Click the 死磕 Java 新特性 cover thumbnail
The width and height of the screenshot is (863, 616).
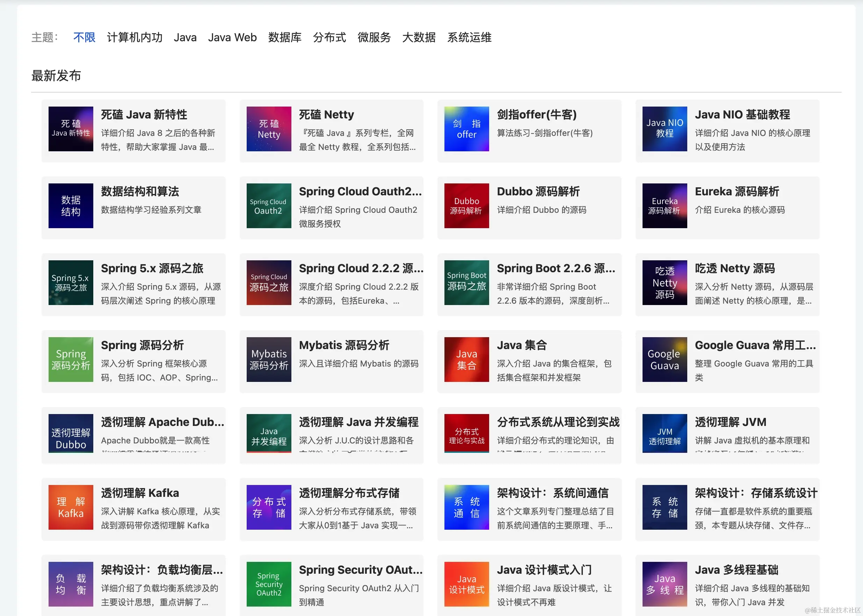click(71, 129)
